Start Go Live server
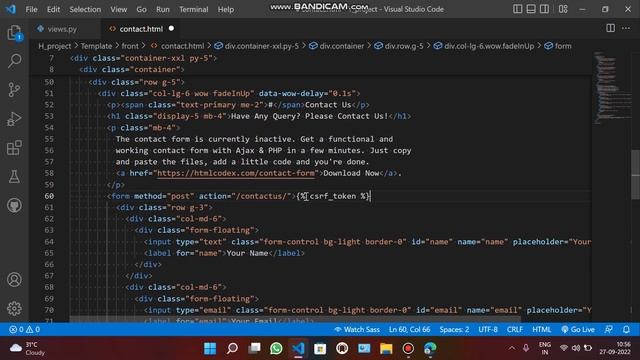This screenshot has height=360, width=640. (578, 329)
